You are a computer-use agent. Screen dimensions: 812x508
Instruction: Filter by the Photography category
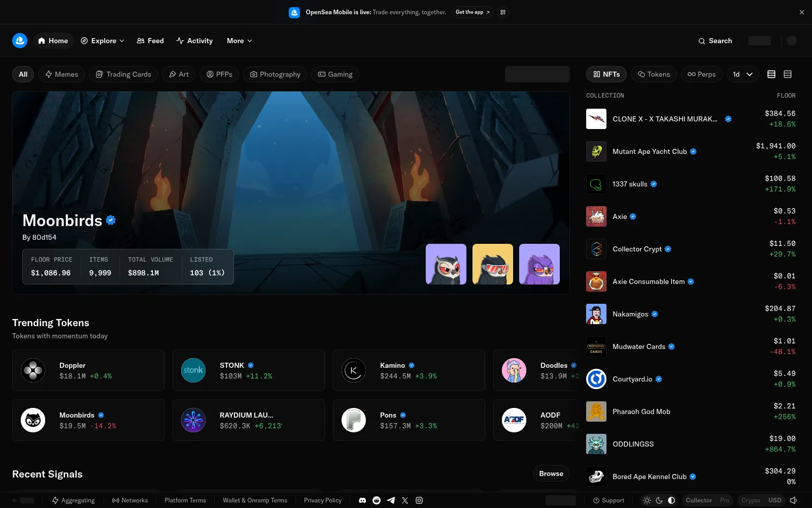(275, 74)
